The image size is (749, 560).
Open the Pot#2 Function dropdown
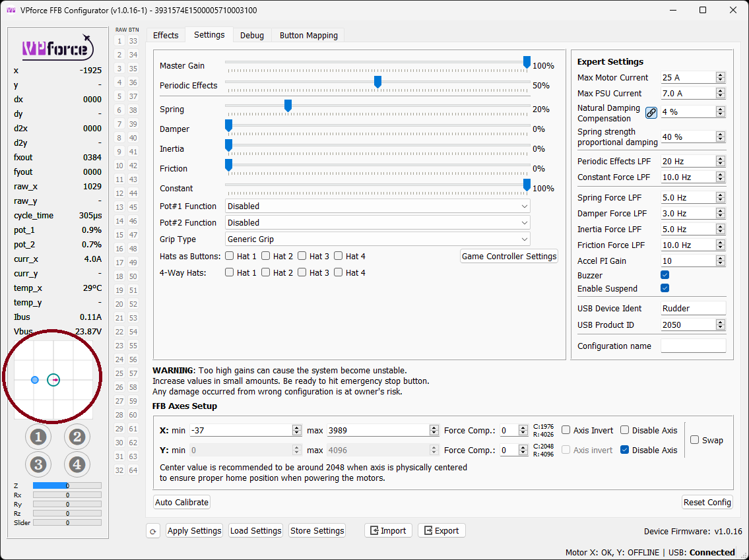click(377, 222)
